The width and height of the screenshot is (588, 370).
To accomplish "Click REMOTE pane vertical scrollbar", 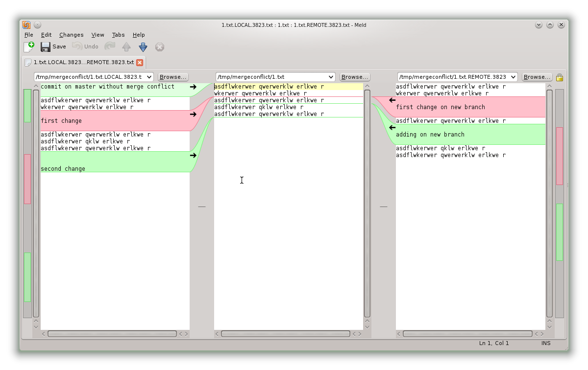I will 549,203.
